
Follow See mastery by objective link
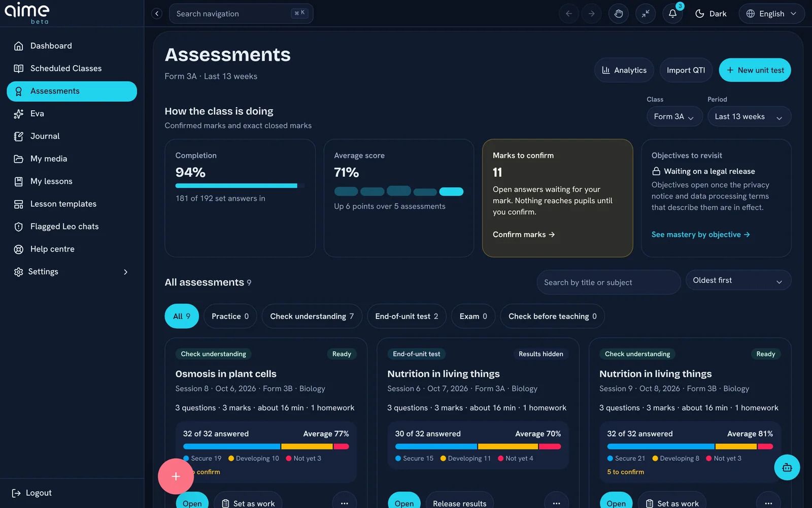click(700, 234)
